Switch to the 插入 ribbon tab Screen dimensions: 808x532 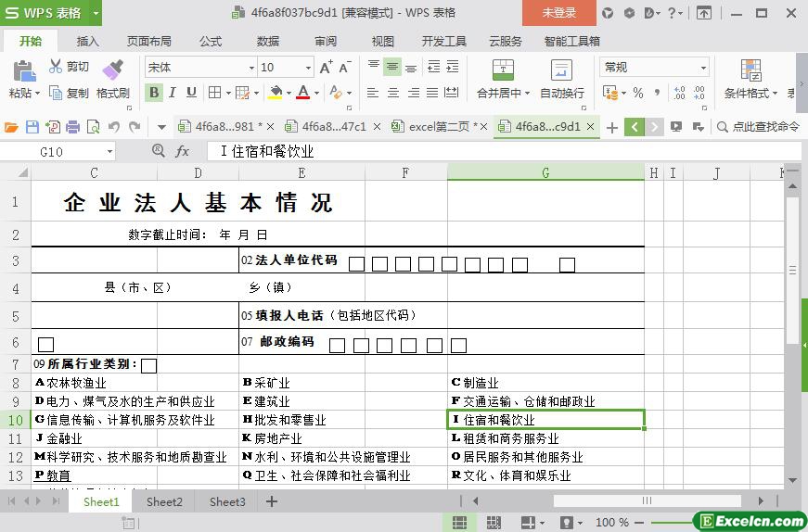coord(87,41)
